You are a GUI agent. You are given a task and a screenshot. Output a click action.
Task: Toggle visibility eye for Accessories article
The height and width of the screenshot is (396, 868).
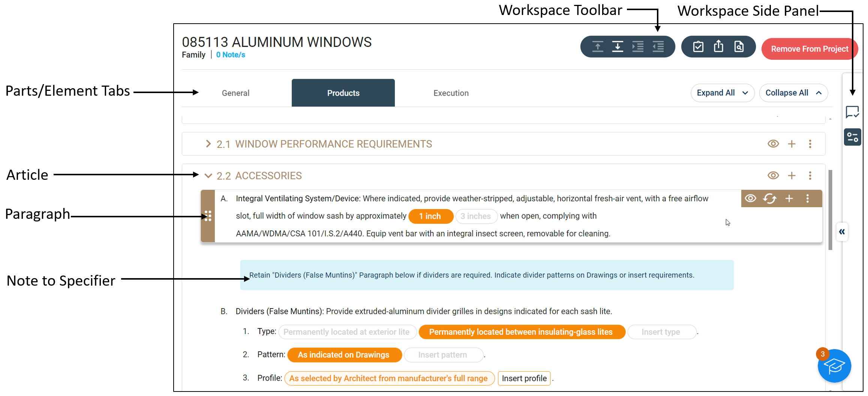[773, 176]
